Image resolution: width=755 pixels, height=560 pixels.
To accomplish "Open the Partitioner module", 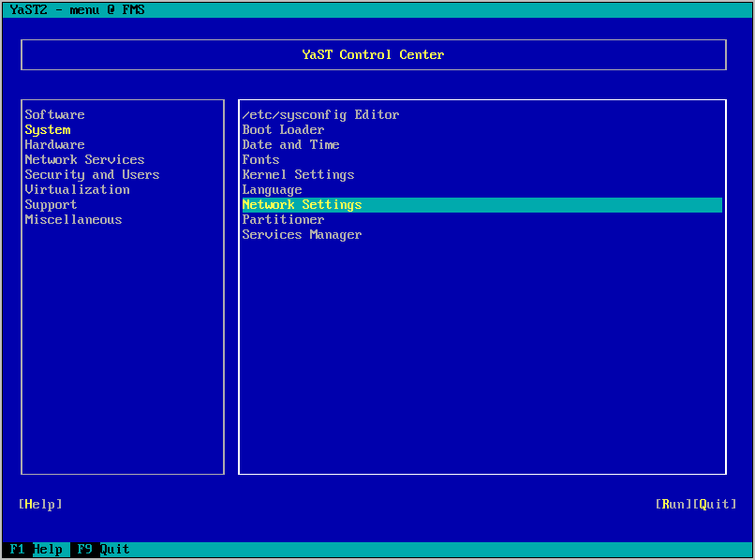I will point(283,219).
